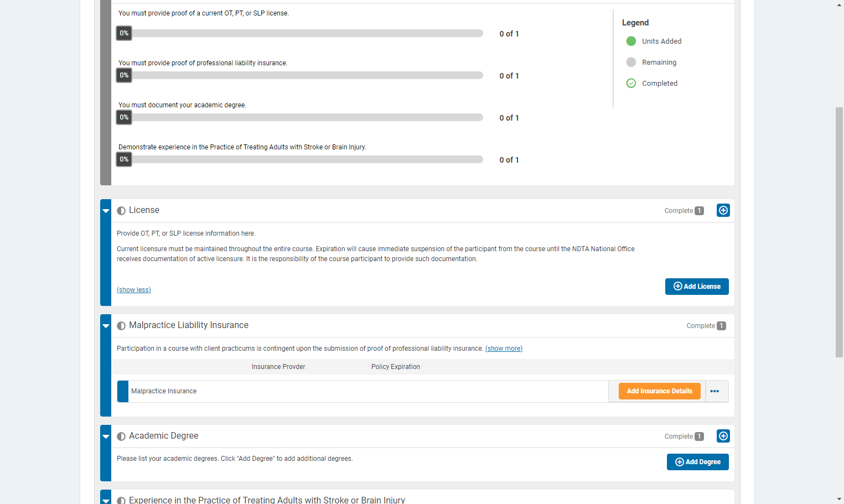Click the Legend heading

pyautogui.click(x=635, y=23)
